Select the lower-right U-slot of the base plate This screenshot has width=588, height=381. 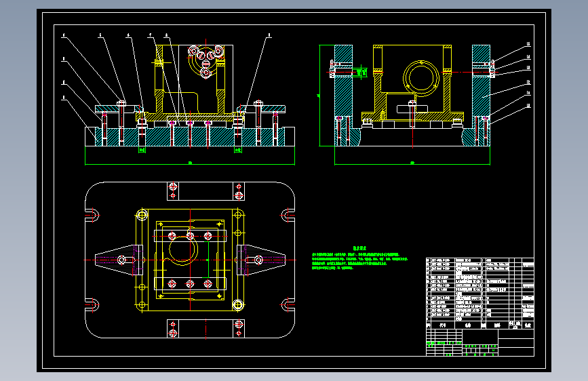coord(288,304)
